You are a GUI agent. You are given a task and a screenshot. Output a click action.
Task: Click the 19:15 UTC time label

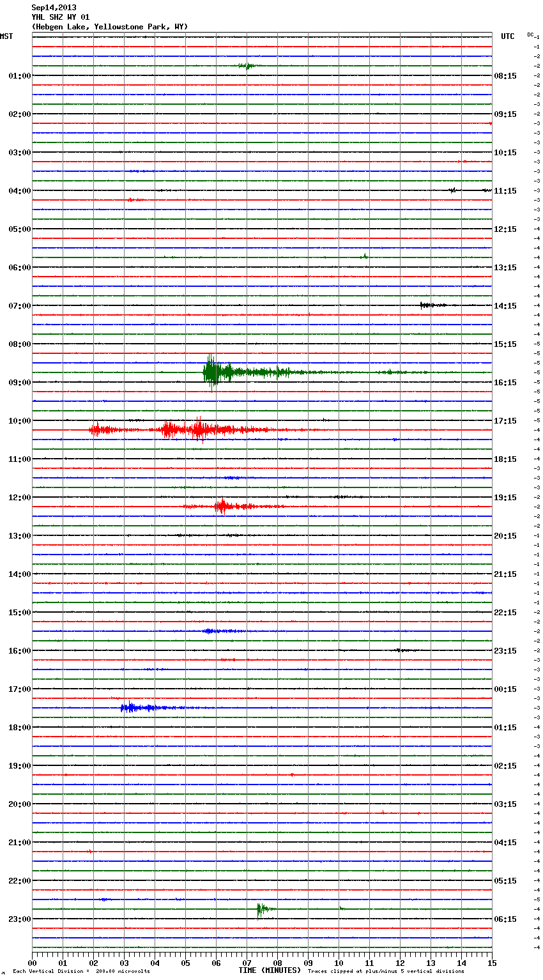tap(505, 498)
